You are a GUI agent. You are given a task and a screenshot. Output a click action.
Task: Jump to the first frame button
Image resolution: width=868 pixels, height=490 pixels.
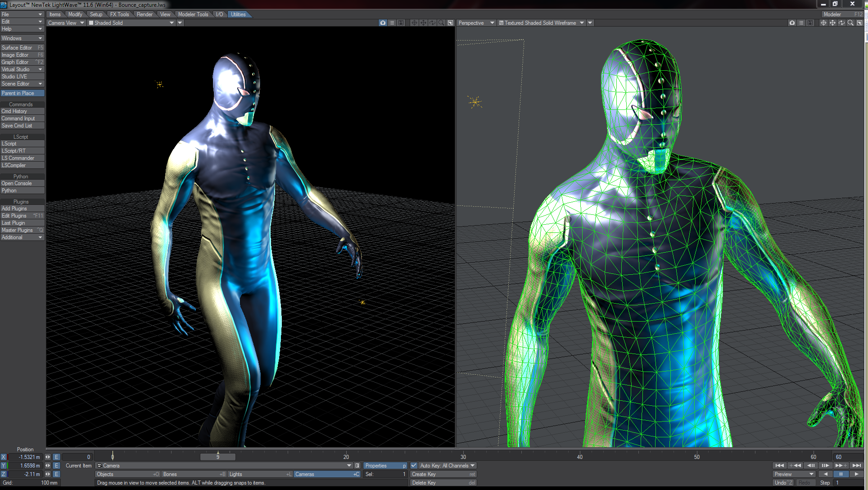[x=779, y=466]
